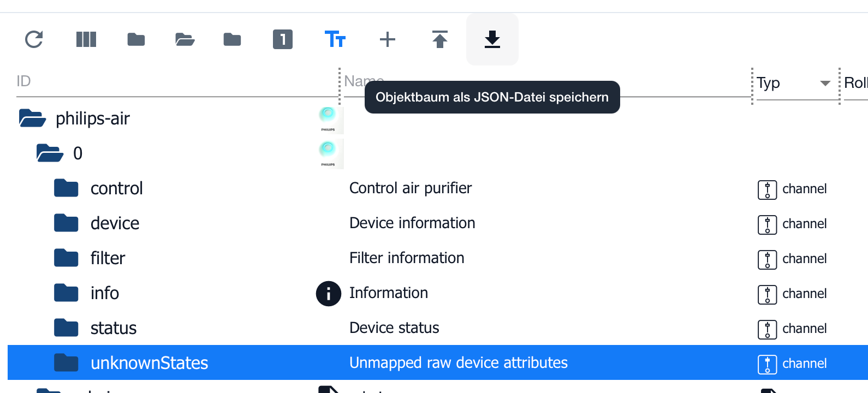
Task: Select the unknownStates highlighted row
Action: [x=438, y=362]
